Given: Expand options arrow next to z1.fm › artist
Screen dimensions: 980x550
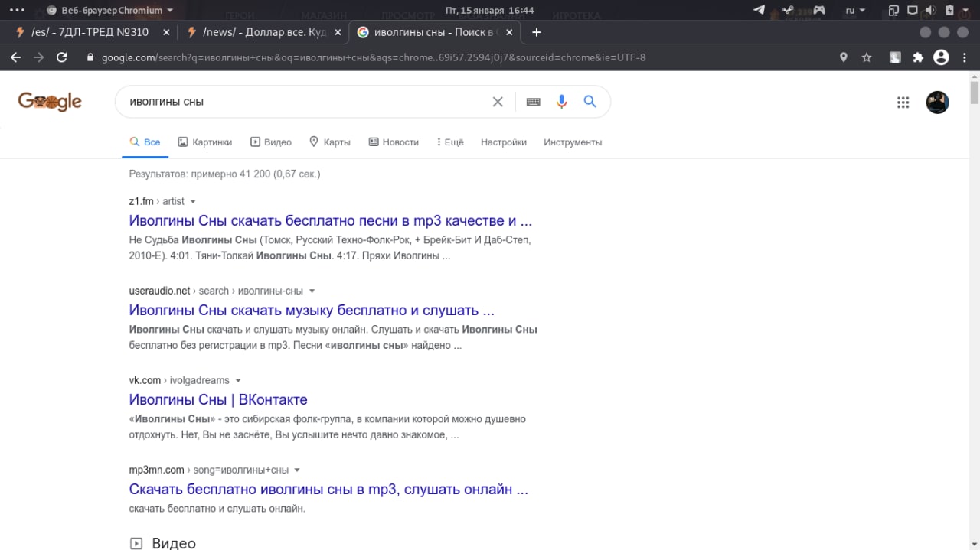Looking at the screenshot, I should (x=193, y=202).
